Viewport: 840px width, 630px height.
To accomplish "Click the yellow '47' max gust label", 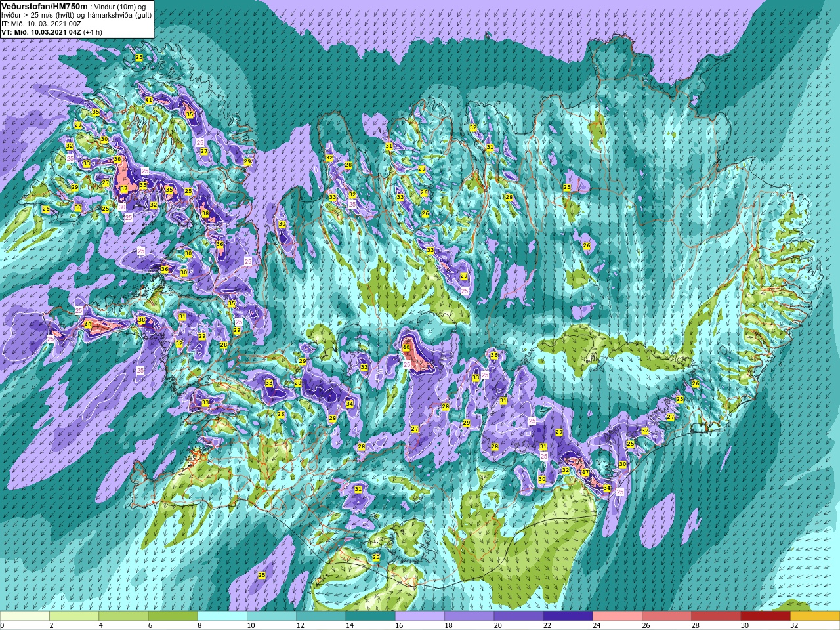I will [585, 472].
